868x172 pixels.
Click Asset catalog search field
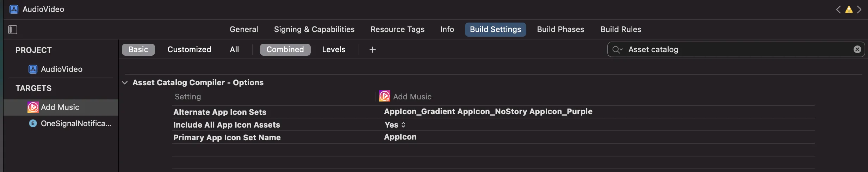[736, 50]
